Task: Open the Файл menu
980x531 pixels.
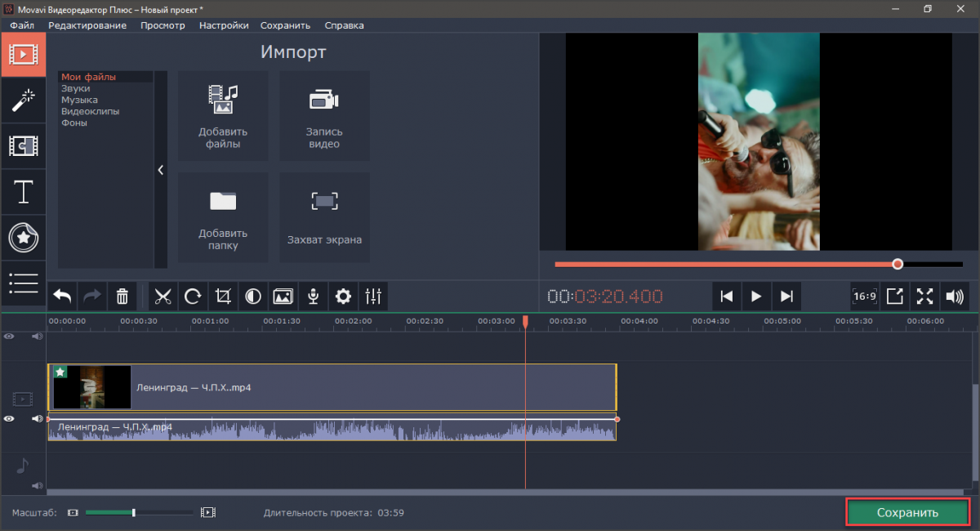Action: click(x=21, y=25)
